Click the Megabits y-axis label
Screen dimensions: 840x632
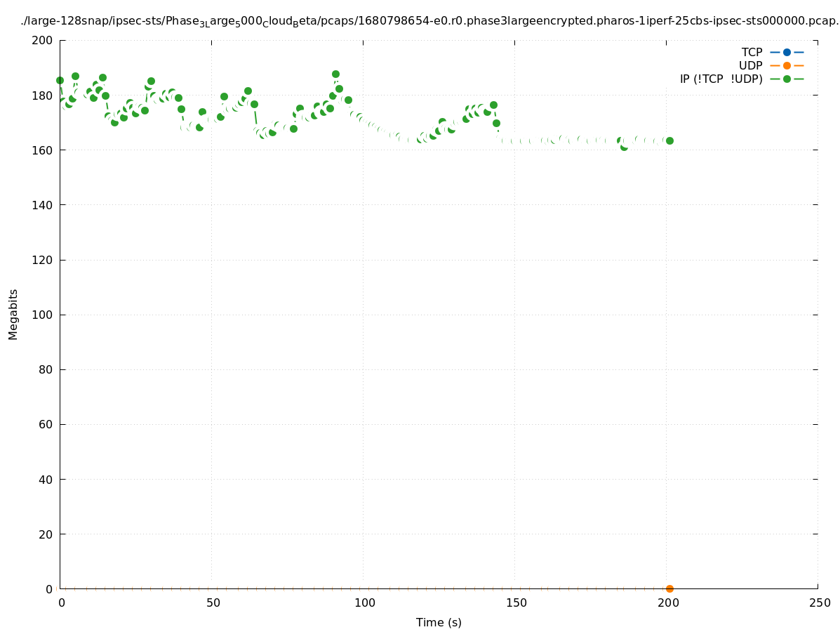(13, 314)
